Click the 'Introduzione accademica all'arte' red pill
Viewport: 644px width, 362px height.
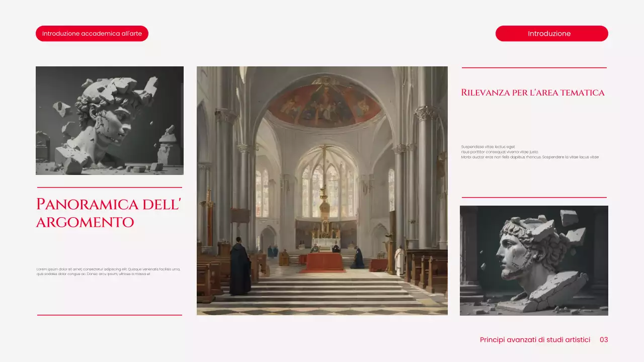pyautogui.click(x=92, y=34)
